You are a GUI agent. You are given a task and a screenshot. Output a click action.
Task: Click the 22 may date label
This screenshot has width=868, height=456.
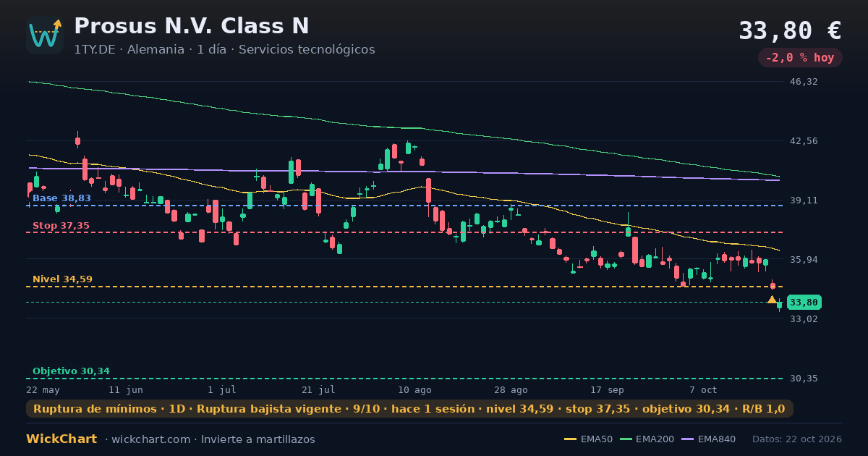(x=43, y=389)
